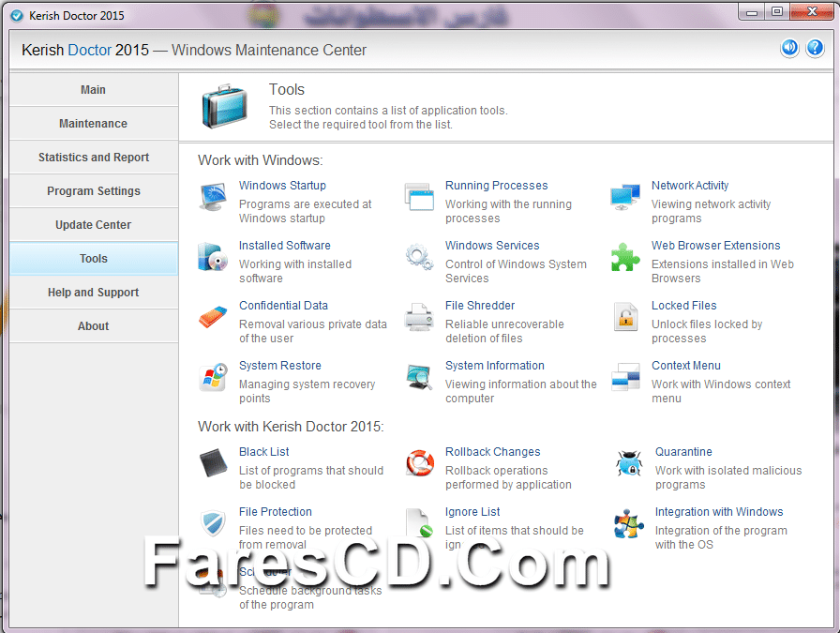Image resolution: width=840 pixels, height=633 pixels.
Task: Open the Integration with Windows link
Action: coord(719,512)
